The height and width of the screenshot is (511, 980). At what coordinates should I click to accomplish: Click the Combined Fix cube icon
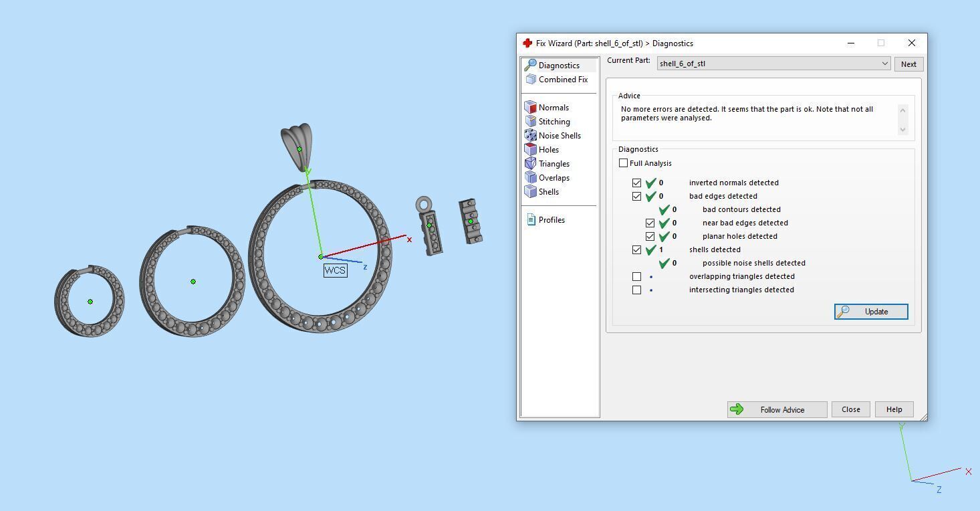pos(531,79)
